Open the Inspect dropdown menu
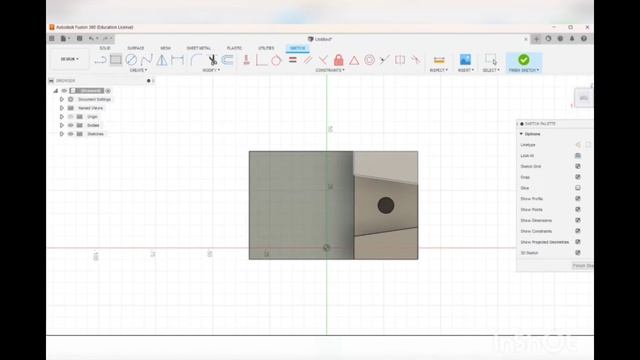This screenshot has height=360, width=640. pos(439,70)
